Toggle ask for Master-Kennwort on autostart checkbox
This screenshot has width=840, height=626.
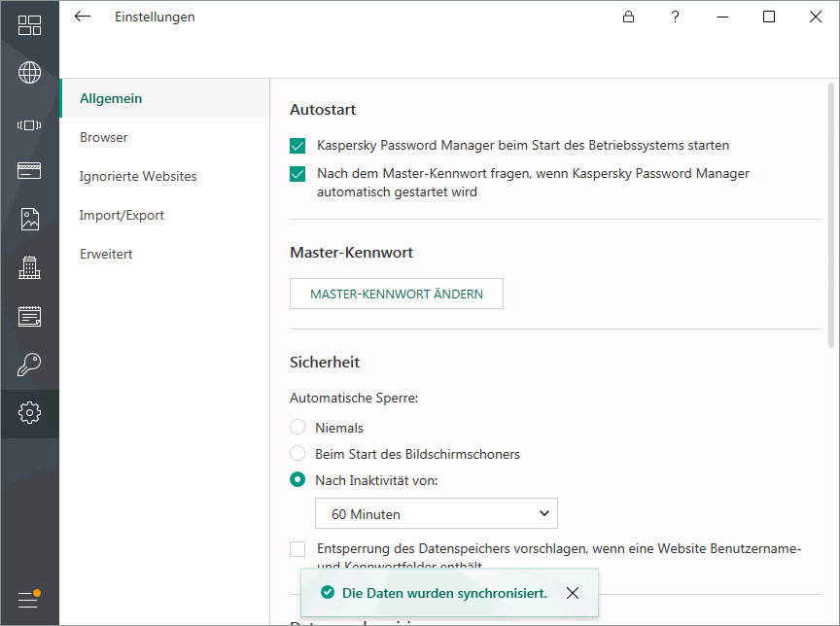297,174
